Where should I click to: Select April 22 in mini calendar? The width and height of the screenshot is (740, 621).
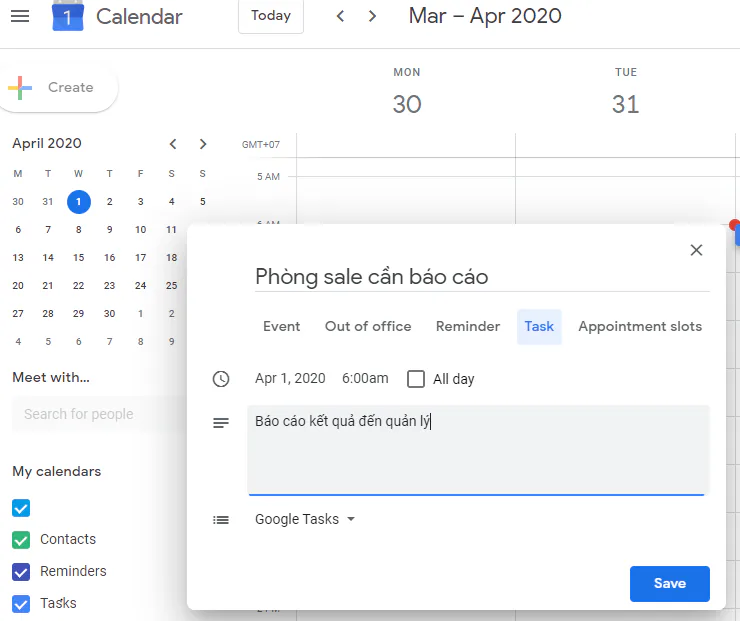coord(79,285)
